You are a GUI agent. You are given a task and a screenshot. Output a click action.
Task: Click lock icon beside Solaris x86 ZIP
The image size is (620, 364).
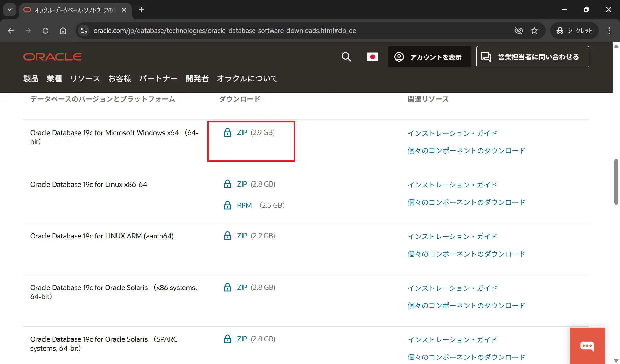click(x=228, y=287)
